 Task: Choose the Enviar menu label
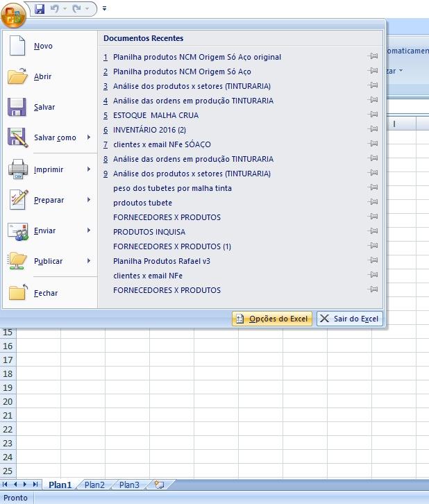coord(44,230)
